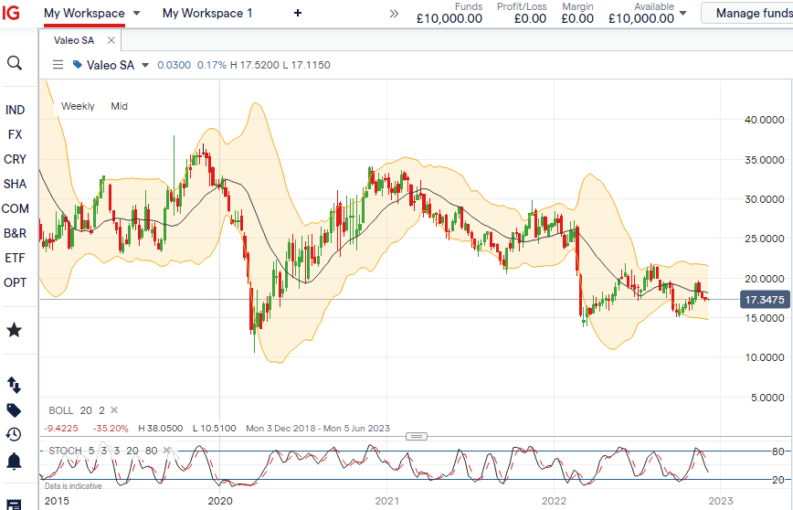The width and height of the screenshot is (793, 510).
Task: Open the Weekly timeframe selector
Action: 78,106
